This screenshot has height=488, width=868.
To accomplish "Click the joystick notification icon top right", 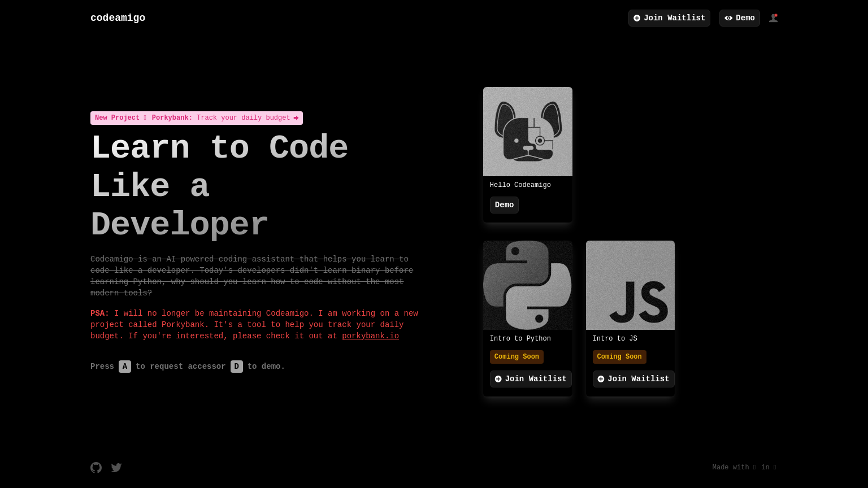I will (x=773, y=18).
